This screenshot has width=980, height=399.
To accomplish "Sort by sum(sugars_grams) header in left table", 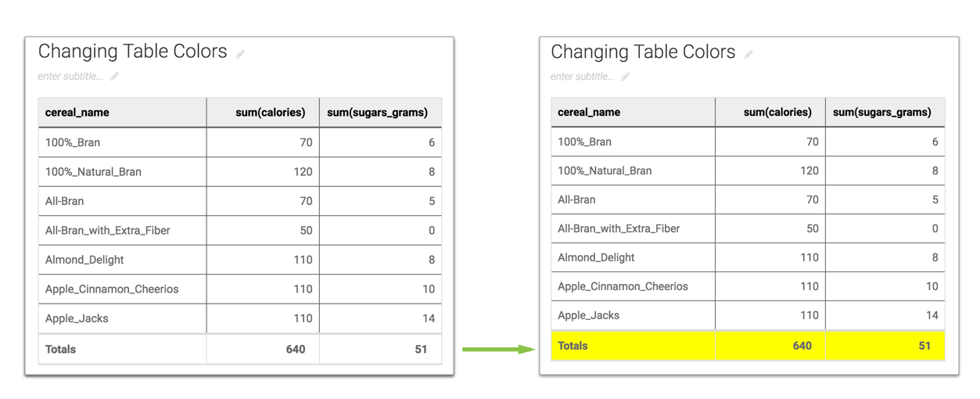I will tap(377, 113).
